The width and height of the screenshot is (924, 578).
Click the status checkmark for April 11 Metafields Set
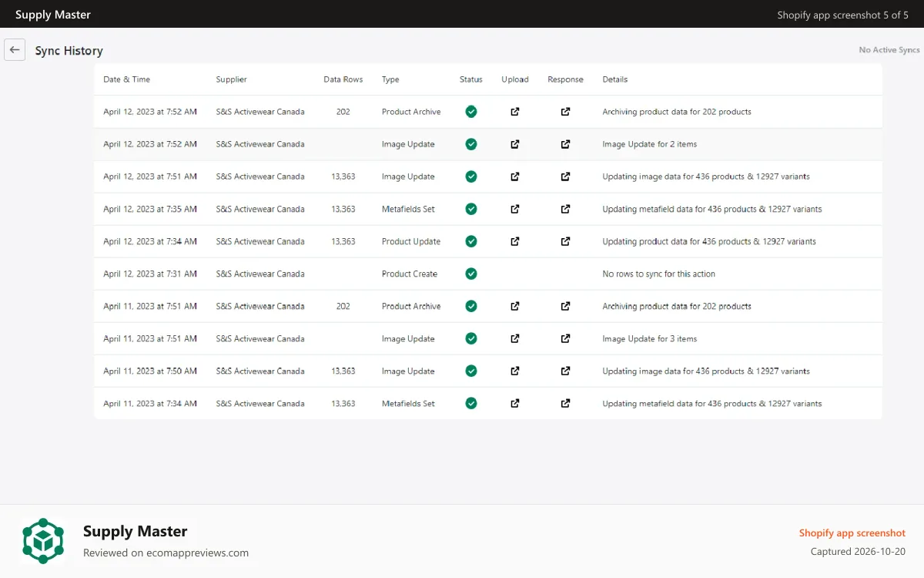471,403
